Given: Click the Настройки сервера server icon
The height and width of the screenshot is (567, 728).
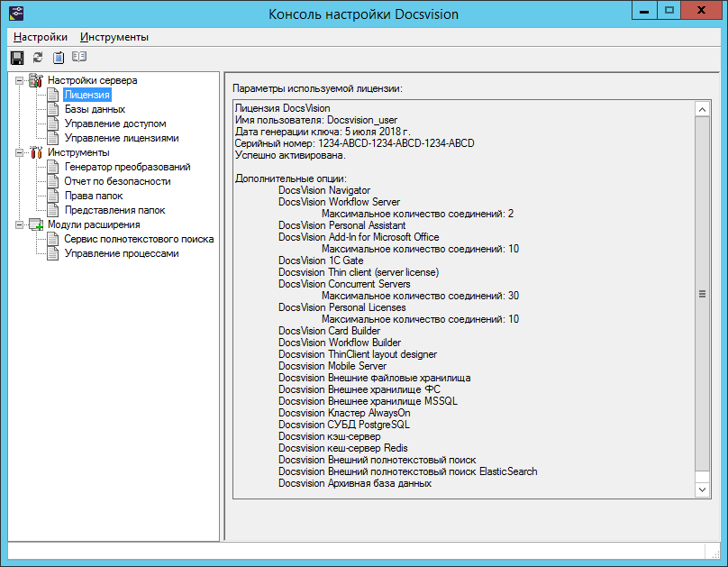Looking at the screenshot, I should tap(36, 80).
